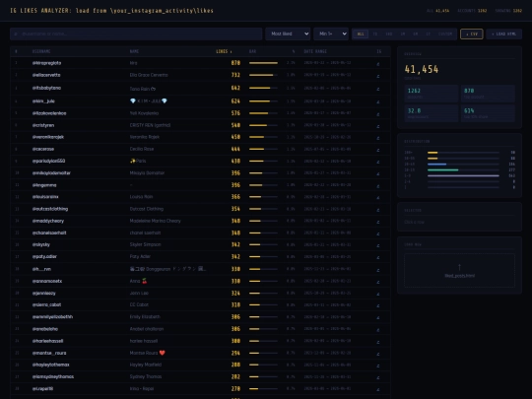Click the 870 top account stat card
Image resolution: width=532 pixels, height=399 pixels.
(x=488, y=94)
